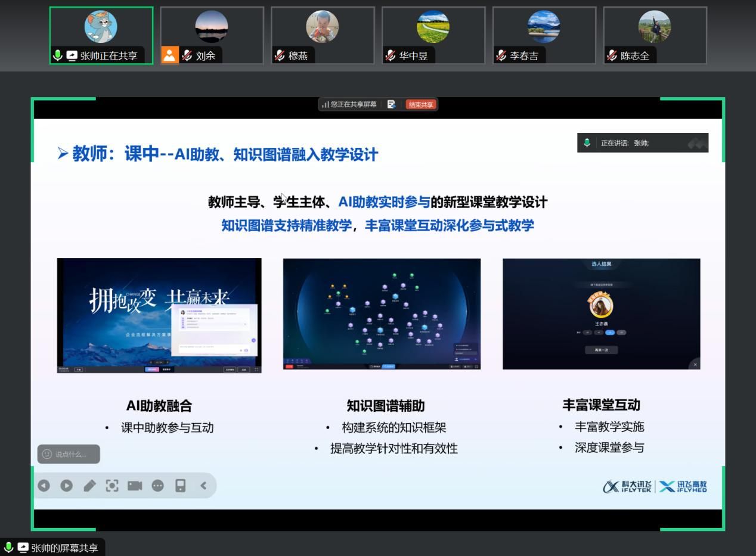Click 华中昱's muted microphone icon

point(391,56)
